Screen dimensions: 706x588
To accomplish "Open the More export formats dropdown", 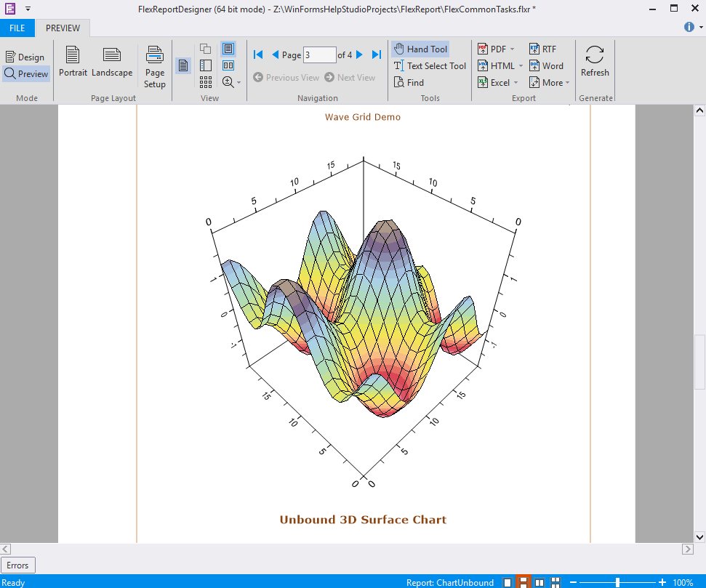I will point(567,83).
